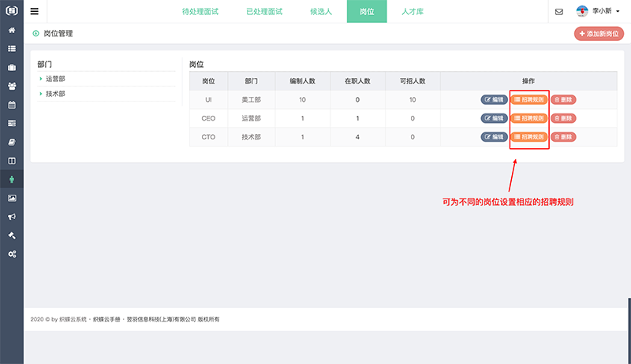Open the server/tasks icon in sidebar
This screenshot has width=631, height=364.
[x=12, y=124]
